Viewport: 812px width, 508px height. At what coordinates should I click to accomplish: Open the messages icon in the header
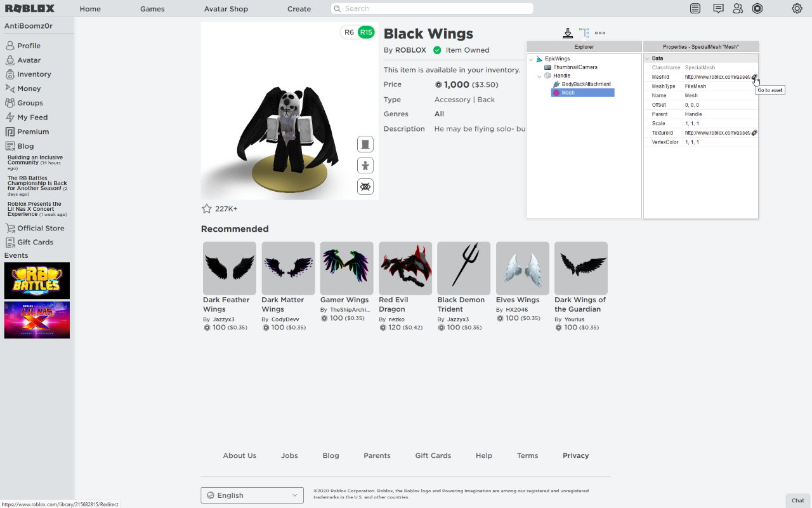718,9
